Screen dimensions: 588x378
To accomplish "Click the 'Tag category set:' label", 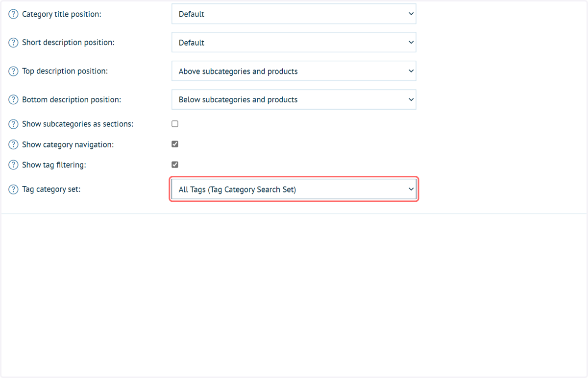I will [x=51, y=189].
